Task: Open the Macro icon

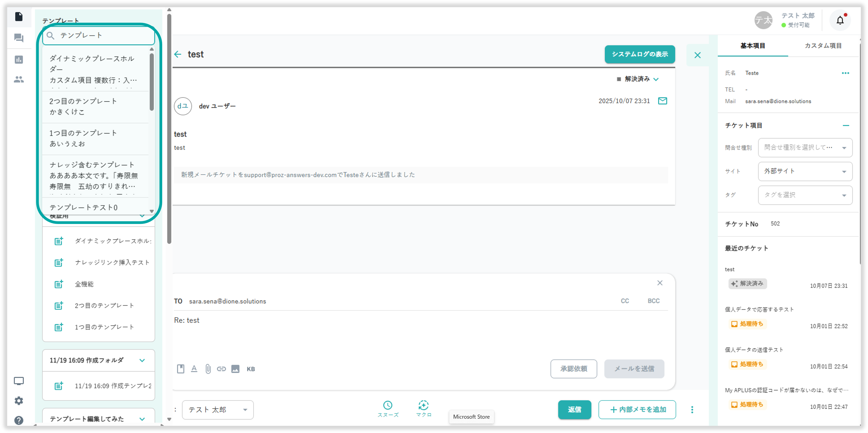Action: pyautogui.click(x=424, y=405)
